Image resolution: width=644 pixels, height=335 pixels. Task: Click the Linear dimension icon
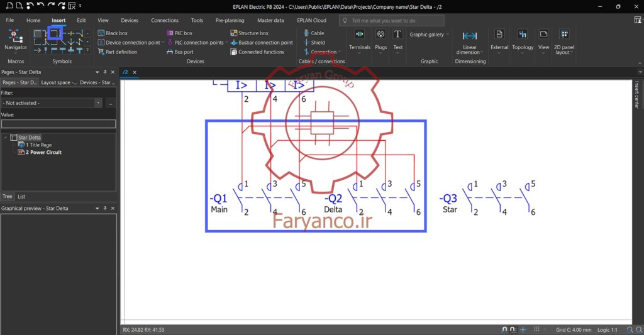tap(469, 36)
